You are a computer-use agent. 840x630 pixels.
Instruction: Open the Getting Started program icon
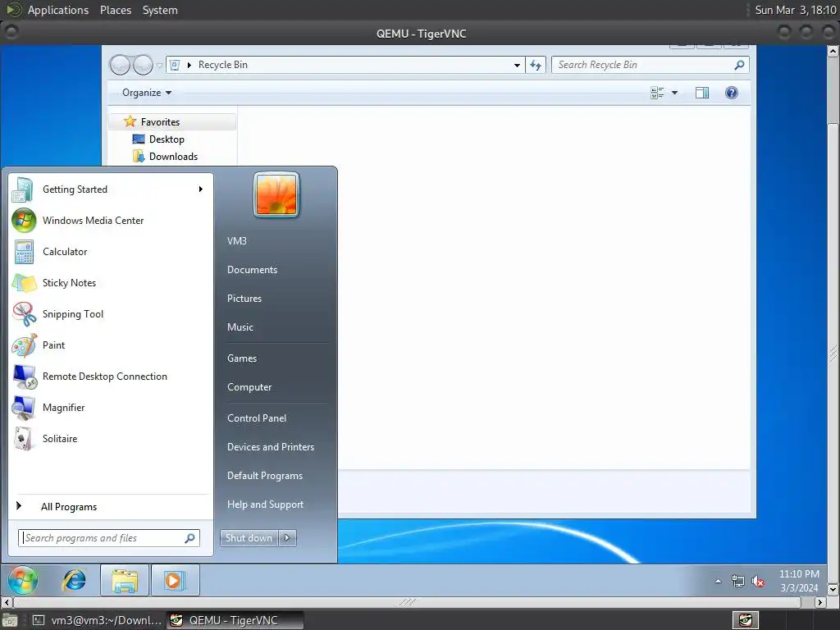click(24, 189)
